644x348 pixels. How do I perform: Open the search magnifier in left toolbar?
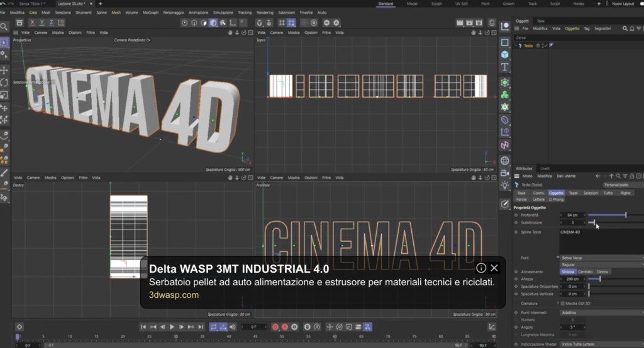(x=4, y=27)
